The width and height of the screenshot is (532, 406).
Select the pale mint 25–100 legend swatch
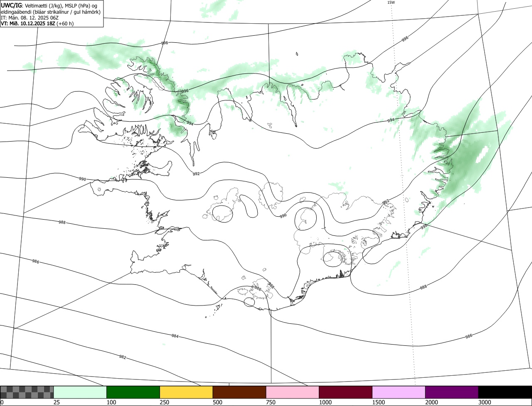pos(80,392)
